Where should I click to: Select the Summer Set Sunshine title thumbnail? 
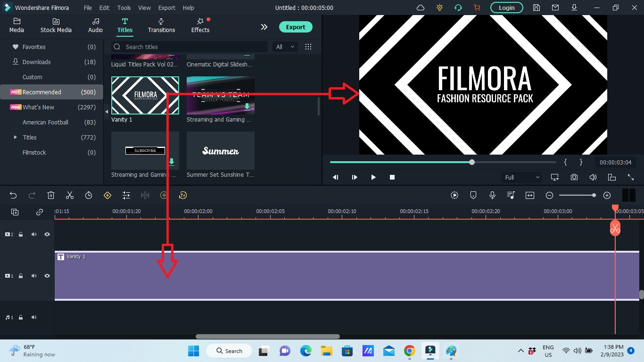[x=221, y=151]
